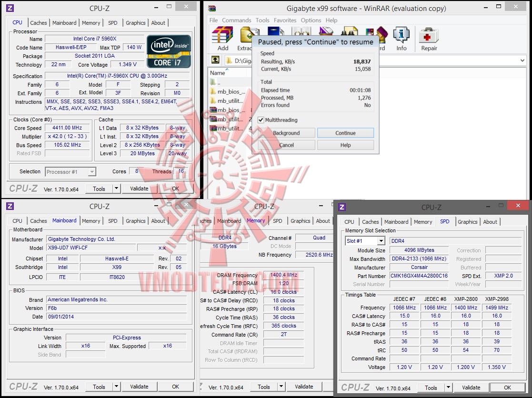Click the DRAM Frequency 1400.4 MHz value
Image resolution: width=532 pixels, height=398 pixels.
point(283,275)
